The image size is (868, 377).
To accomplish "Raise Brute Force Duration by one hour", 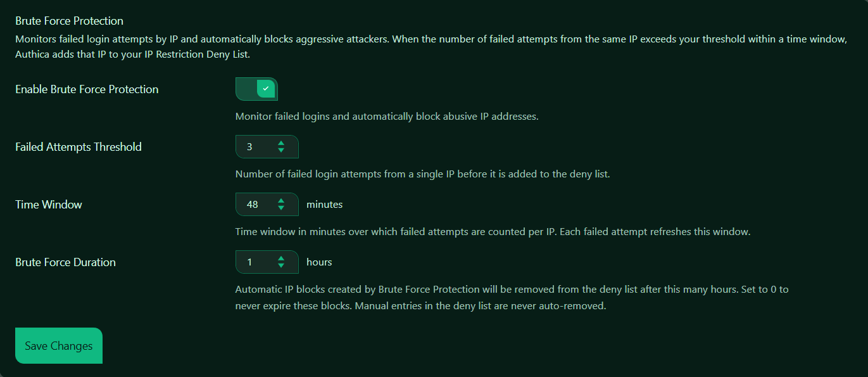I will (x=281, y=259).
